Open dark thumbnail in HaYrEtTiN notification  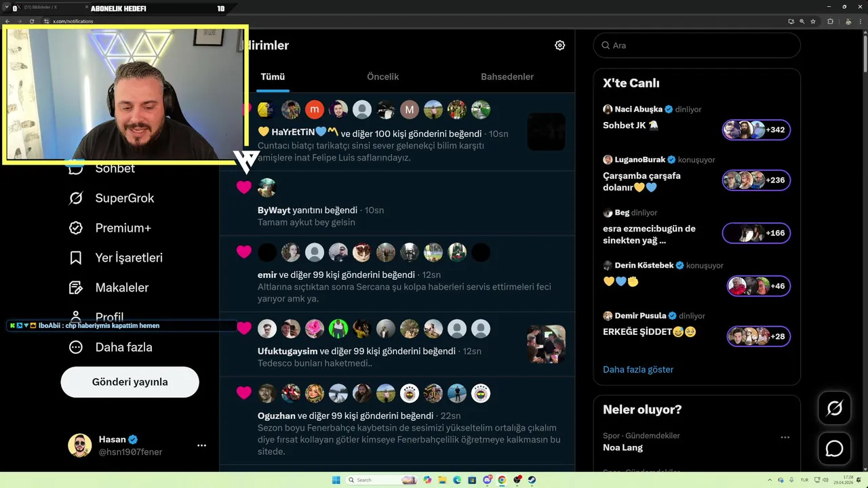tap(547, 131)
